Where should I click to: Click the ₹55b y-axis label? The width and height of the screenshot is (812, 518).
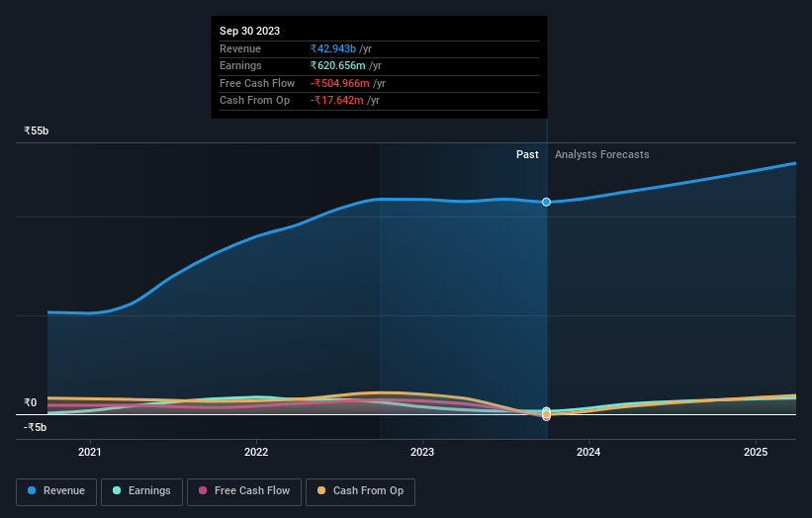point(37,130)
